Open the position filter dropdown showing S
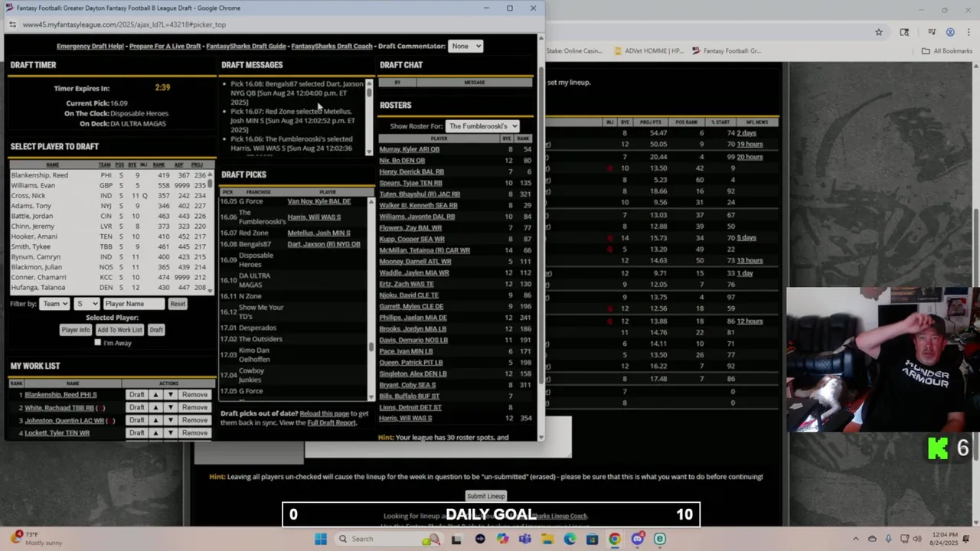The height and width of the screenshot is (551, 980). coord(87,304)
